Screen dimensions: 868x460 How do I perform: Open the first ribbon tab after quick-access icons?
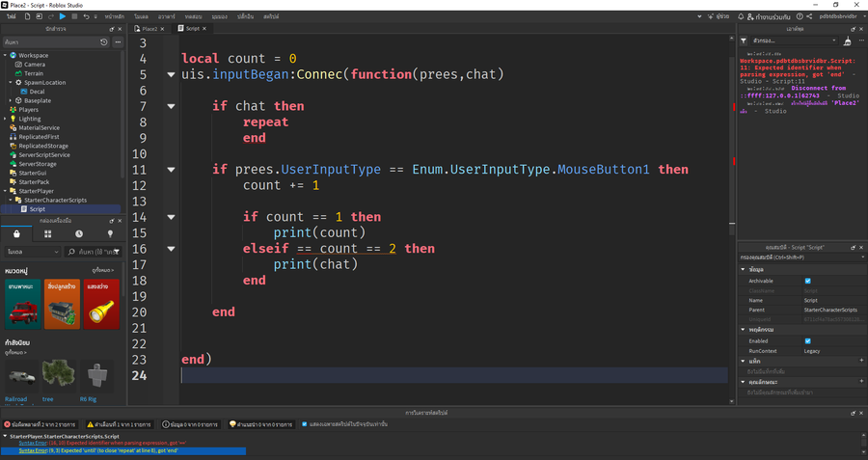(114, 16)
